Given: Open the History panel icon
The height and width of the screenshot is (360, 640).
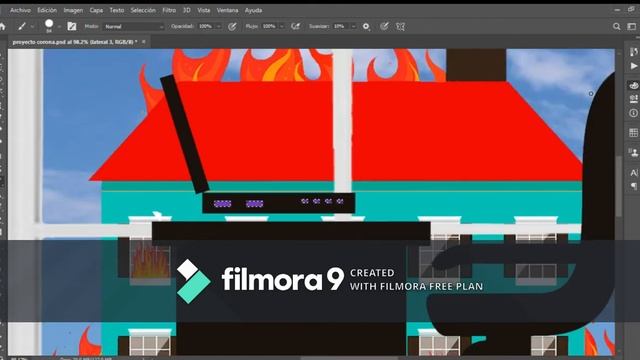Looking at the screenshot, I should (633, 52).
